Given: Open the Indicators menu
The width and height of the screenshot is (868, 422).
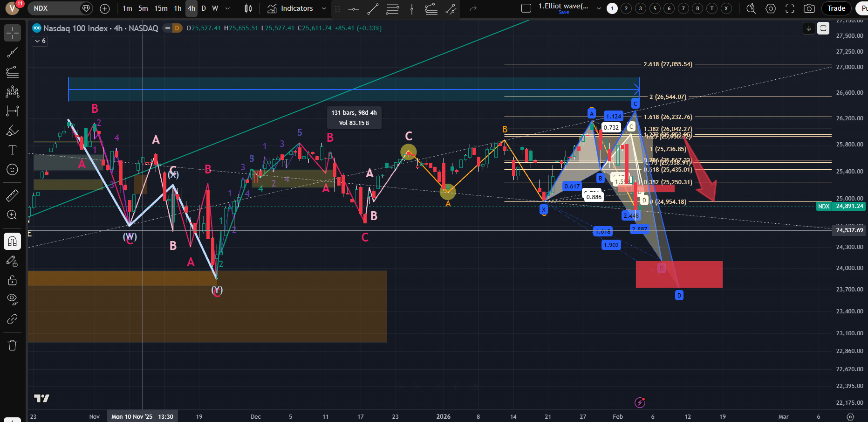Looking at the screenshot, I should (x=291, y=8).
